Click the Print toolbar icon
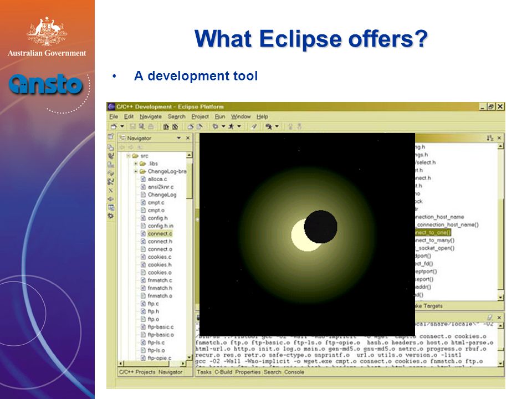 click(151, 126)
